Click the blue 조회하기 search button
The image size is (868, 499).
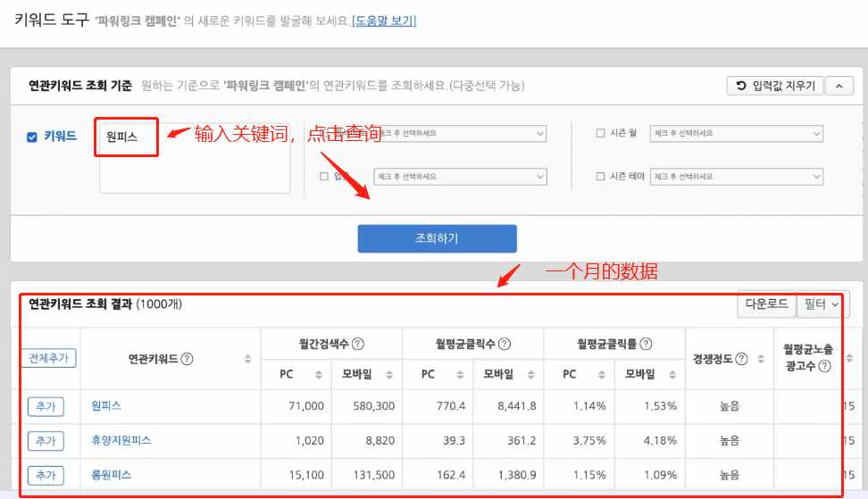point(437,238)
